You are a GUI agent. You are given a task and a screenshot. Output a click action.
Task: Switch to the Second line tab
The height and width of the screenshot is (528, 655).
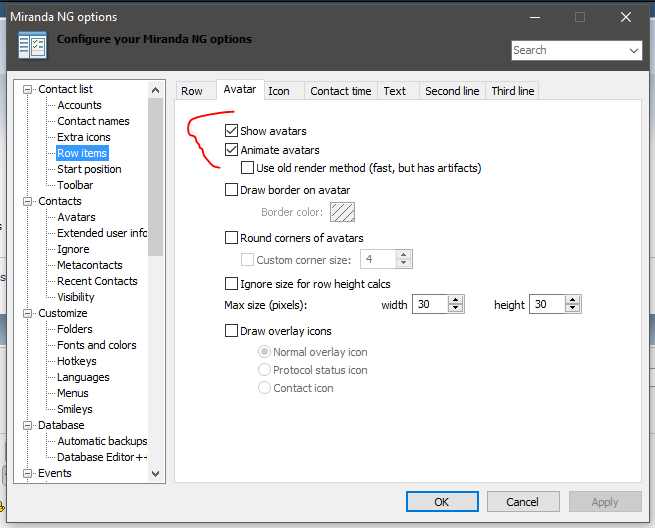click(452, 91)
